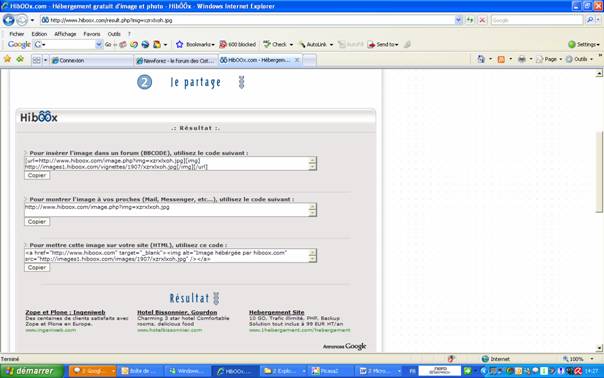Click the Windows démarrer Start button
The height and width of the screenshot is (378, 604).
[x=32, y=371]
